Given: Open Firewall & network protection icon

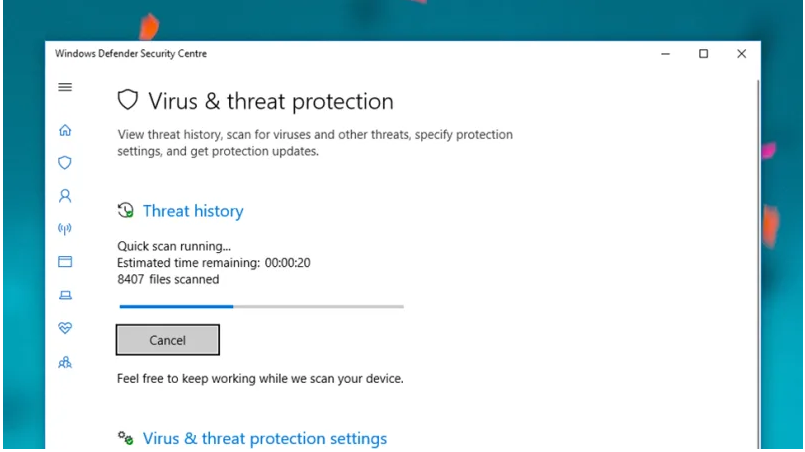Looking at the screenshot, I should [65, 229].
